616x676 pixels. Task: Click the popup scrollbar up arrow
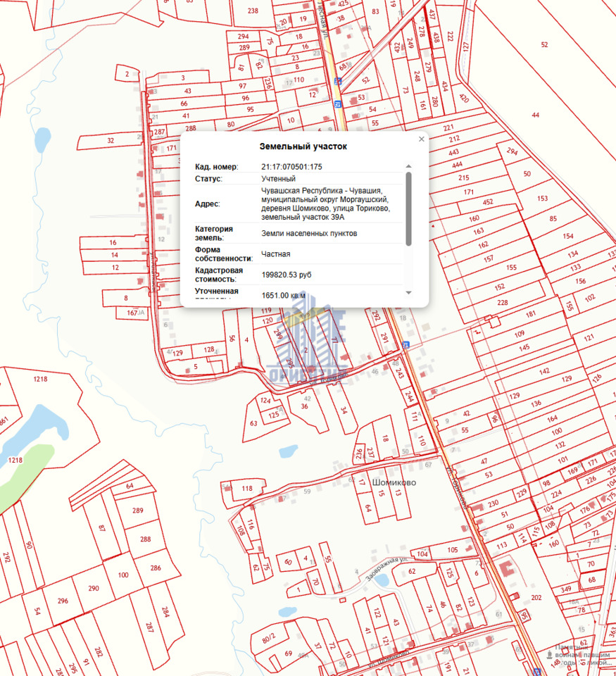408,167
